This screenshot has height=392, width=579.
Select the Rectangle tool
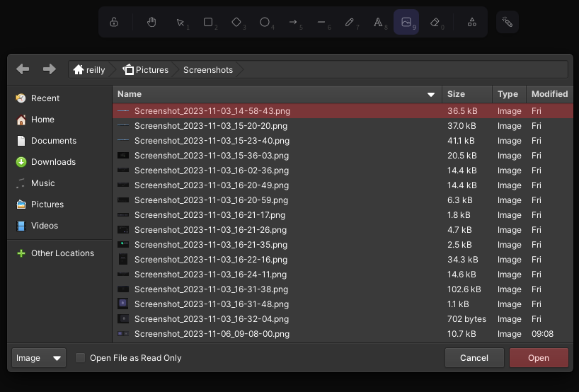tap(208, 22)
